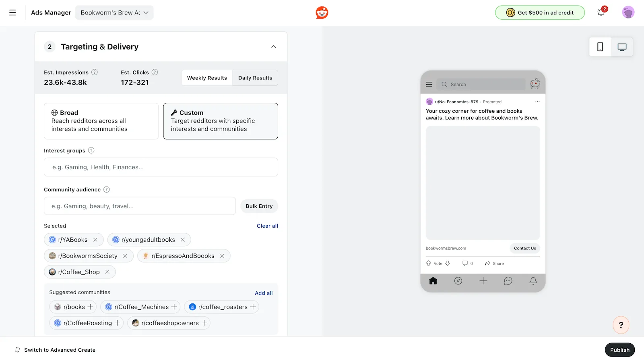Select Broad targeting option

coord(101,121)
